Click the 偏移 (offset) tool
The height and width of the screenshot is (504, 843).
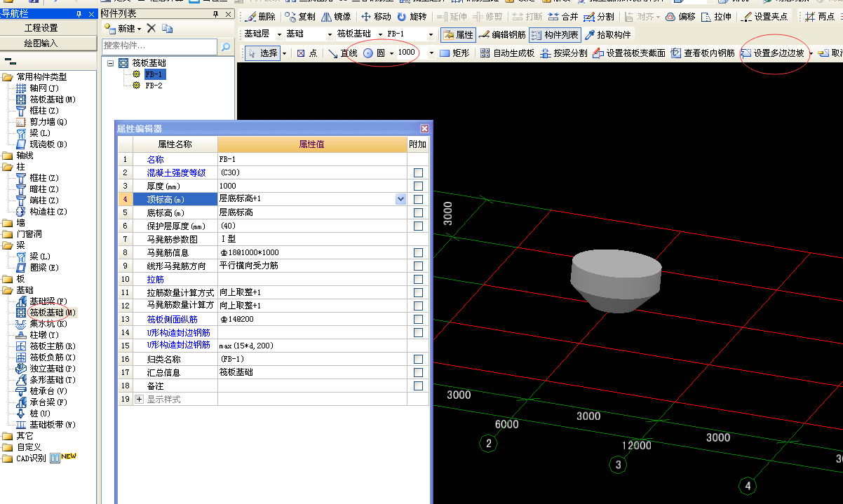680,17
